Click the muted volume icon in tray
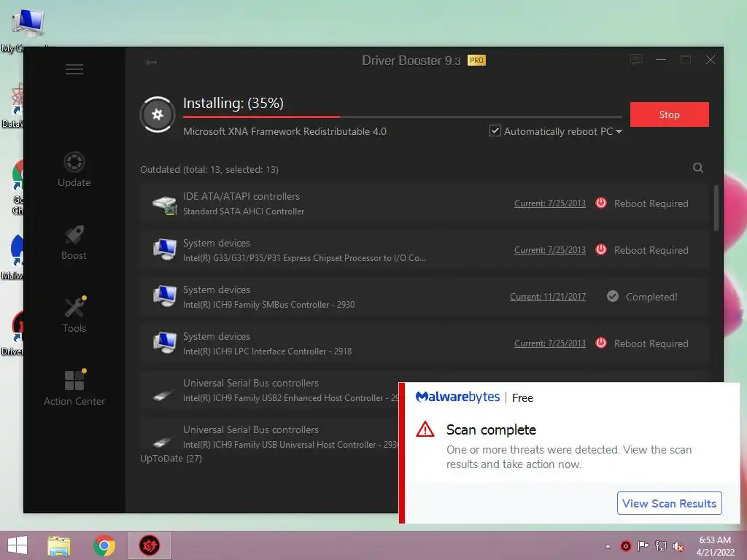Screen dimensions: 747x560 click(678, 546)
